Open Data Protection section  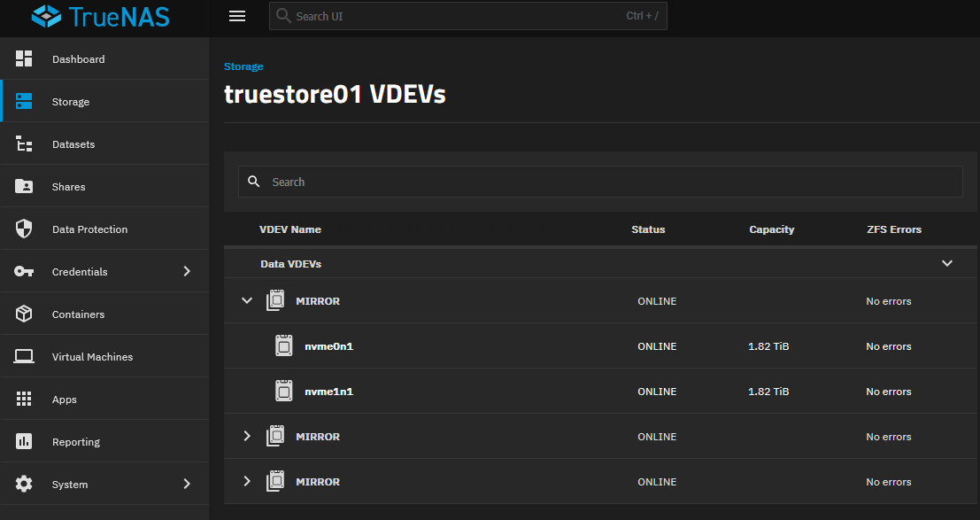tap(89, 229)
